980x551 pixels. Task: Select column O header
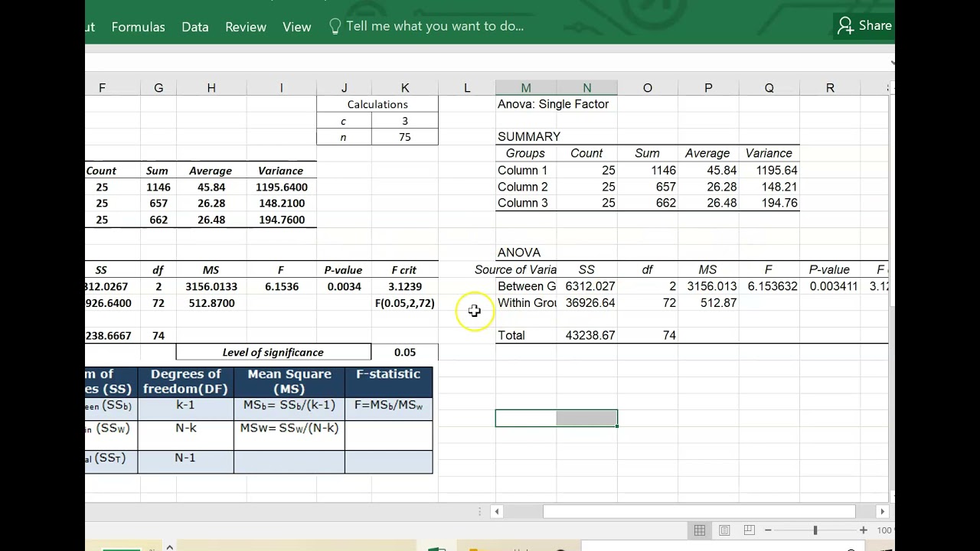pyautogui.click(x=648, y=88)
